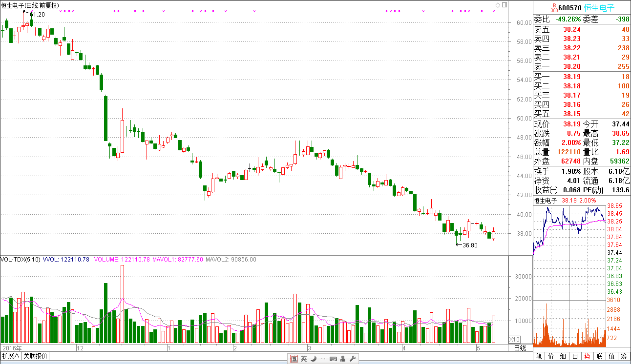Image resolution: width=631 pixels, height=364 pixels.
Task: Click the 61.20 high price marker
Action: [37, 15]
